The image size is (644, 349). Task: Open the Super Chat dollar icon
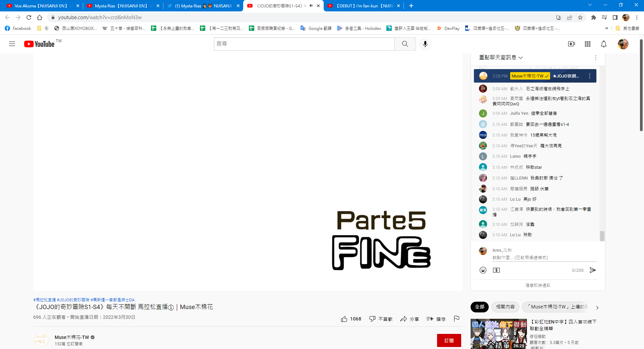pos(496,270)
